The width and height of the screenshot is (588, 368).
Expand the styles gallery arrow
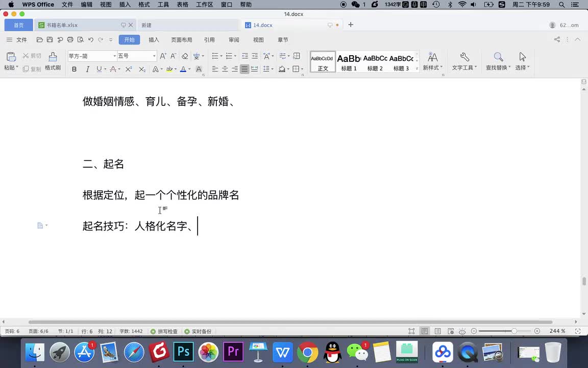click(417, 68)
